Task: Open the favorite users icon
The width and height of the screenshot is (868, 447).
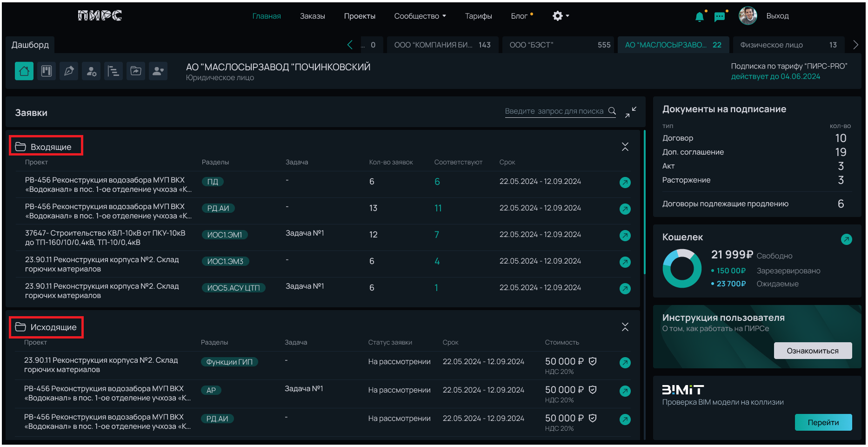Action: [x=158, y=71]
